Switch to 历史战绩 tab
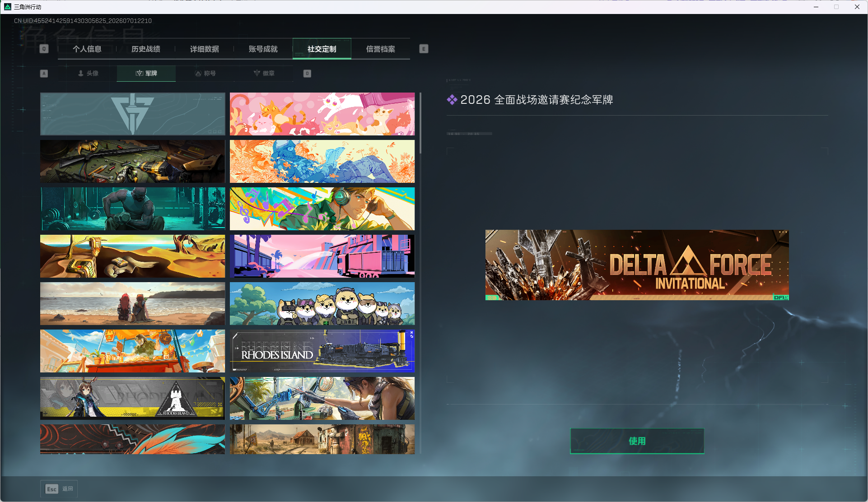Viewport: 868px width, 502px height. (x=146, y=49)
